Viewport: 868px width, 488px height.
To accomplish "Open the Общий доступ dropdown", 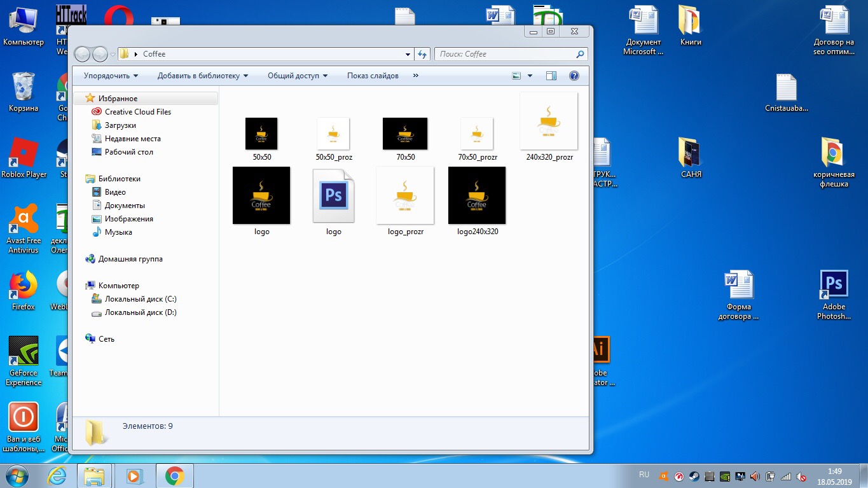I will [x=297, y=76].
